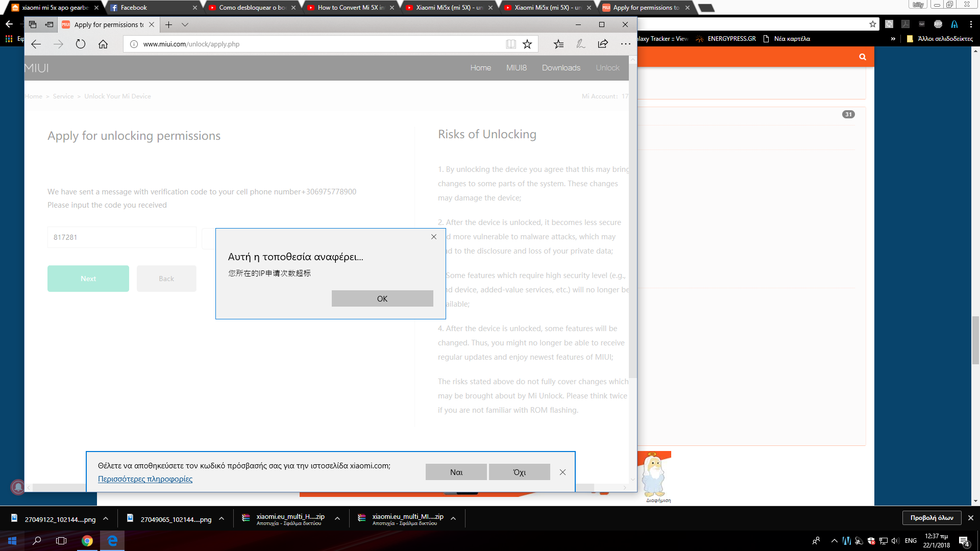Open Edge add notes pen icon
980x551 pixels.
(581, 44)
